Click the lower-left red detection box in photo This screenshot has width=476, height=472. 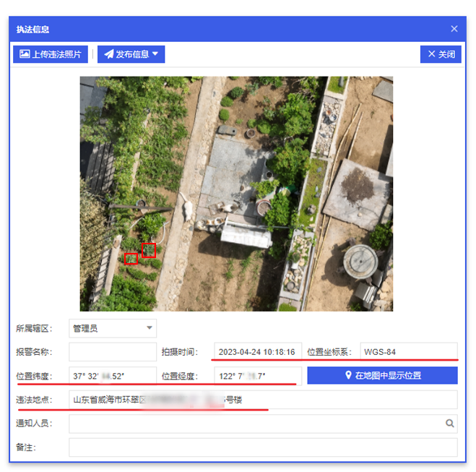tap(131, 258)
